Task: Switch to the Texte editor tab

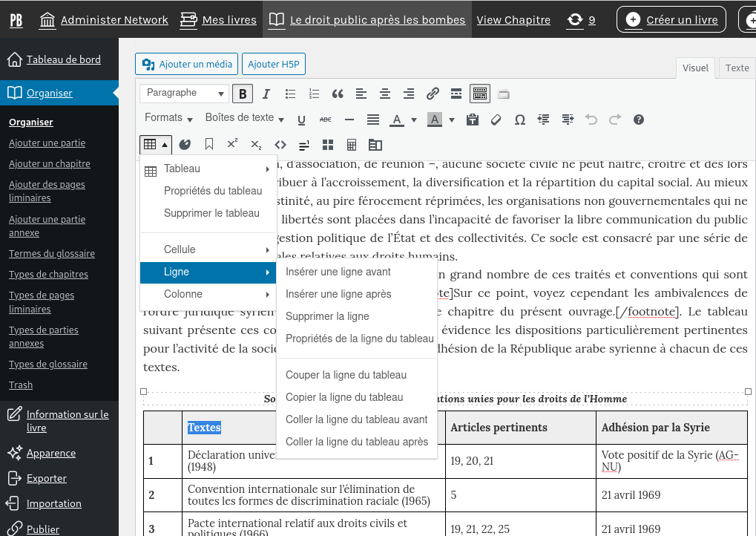Action: pyautogui.click(x=737, y=68)
